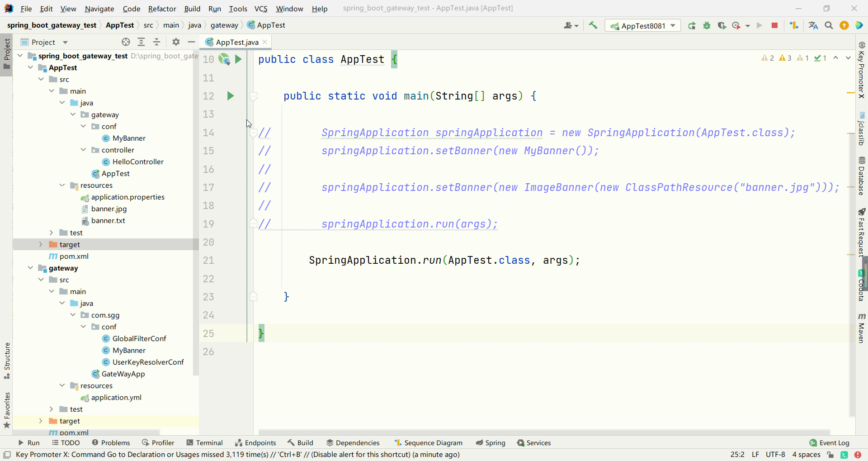Fold the main method on line 12

(x=254, y=96)
